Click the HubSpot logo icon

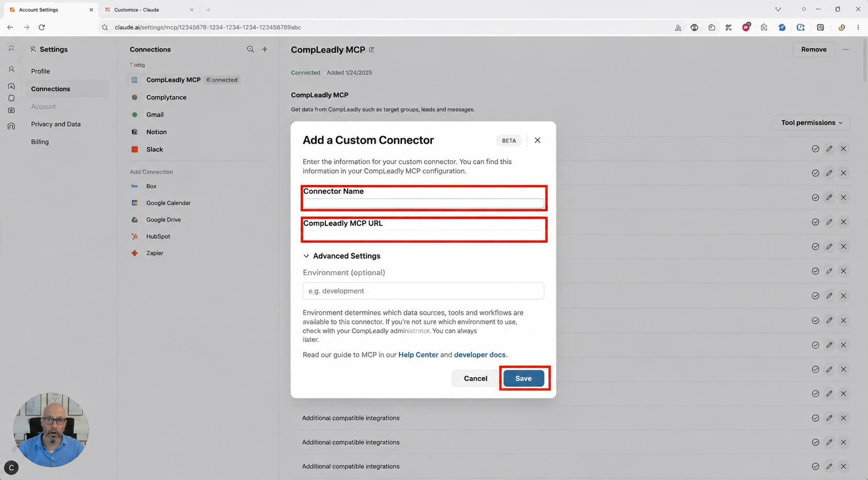pos(134,236)
